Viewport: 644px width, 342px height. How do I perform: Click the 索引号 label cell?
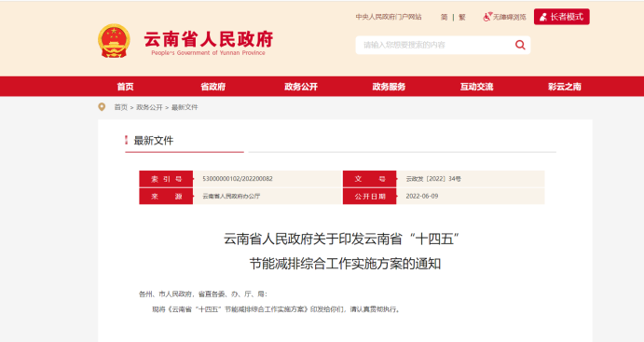pyautogui.click(x=166, y=179)
